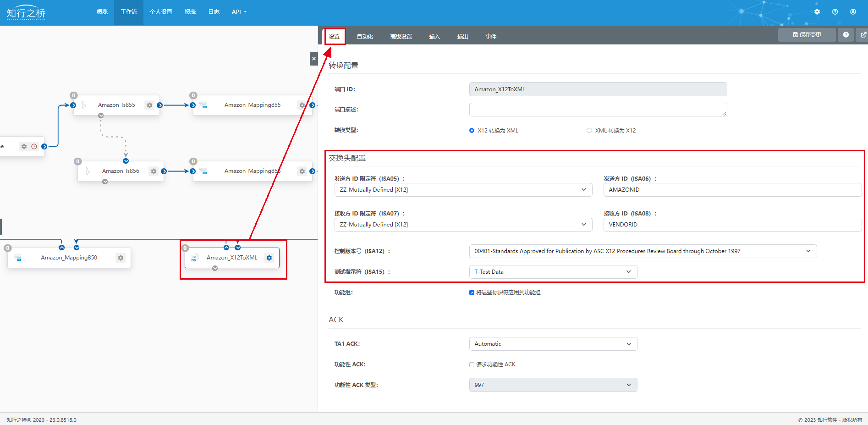Expand the TA1 ACK dropdown
The image size is (868, 425).
[553, 344]
